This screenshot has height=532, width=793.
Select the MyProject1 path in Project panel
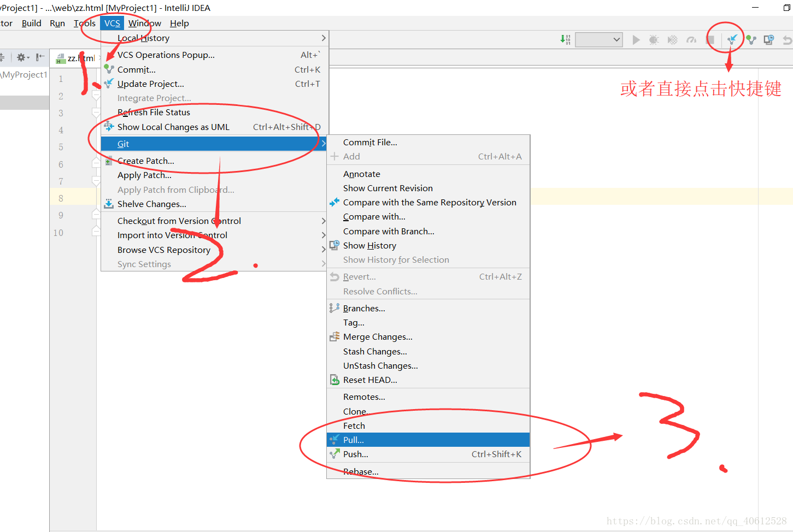point(24,74)
